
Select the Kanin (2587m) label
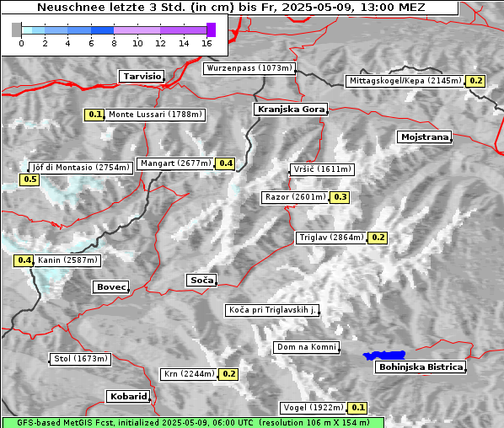(67, 260)
